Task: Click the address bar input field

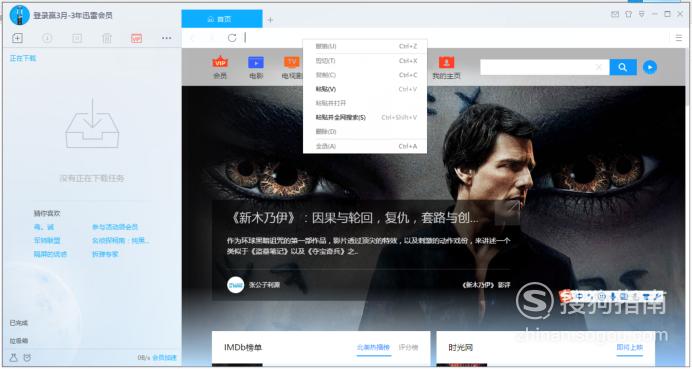Action: 457,38
